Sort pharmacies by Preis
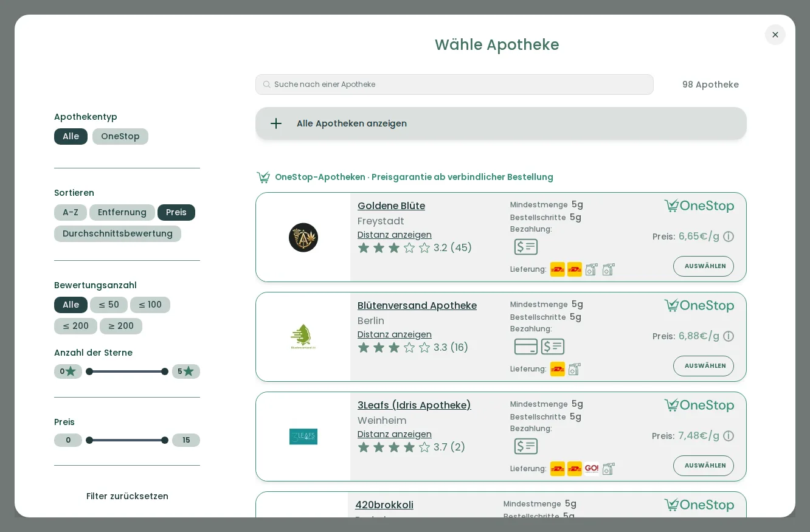Image resolution: width=810 pixels, height=532 pixels. [176, 212]
